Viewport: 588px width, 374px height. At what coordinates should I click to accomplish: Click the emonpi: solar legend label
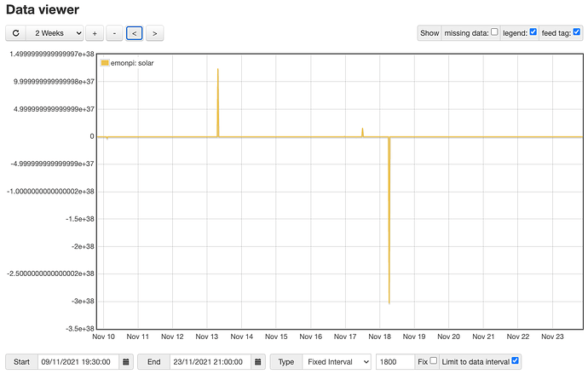click(x=132, y=63)
